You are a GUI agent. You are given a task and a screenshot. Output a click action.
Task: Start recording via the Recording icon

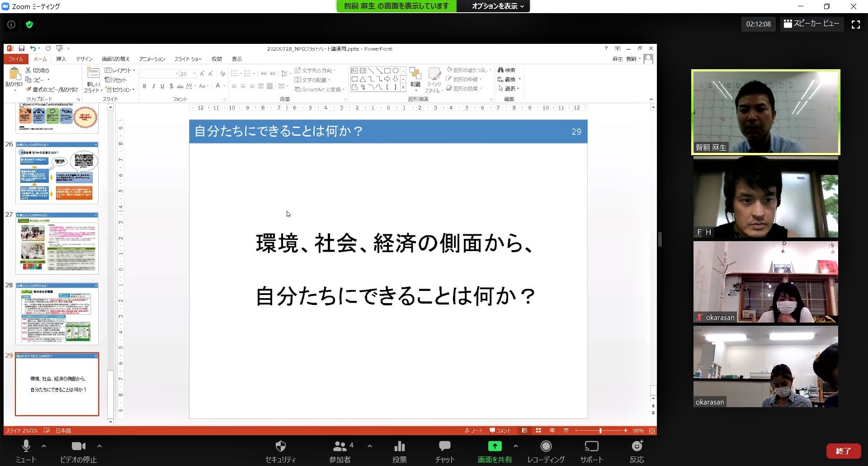coord(546,451)
